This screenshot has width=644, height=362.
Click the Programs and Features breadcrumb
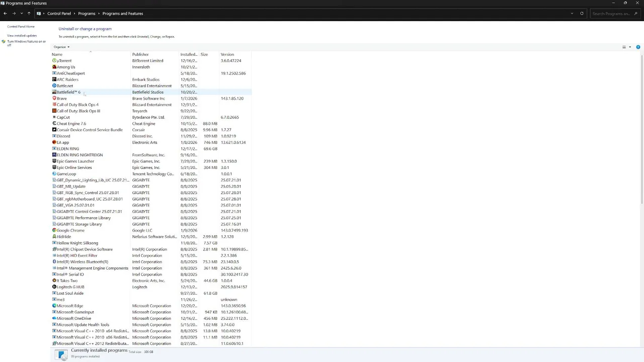click(x=123, y=14)
